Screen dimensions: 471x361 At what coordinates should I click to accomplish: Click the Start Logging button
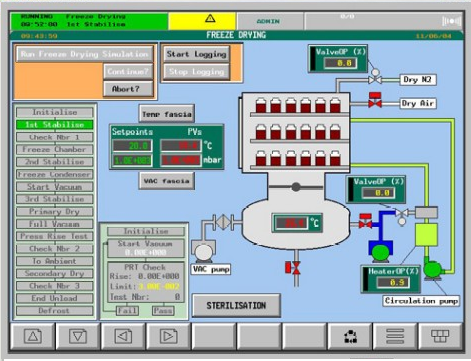[196, 54]
